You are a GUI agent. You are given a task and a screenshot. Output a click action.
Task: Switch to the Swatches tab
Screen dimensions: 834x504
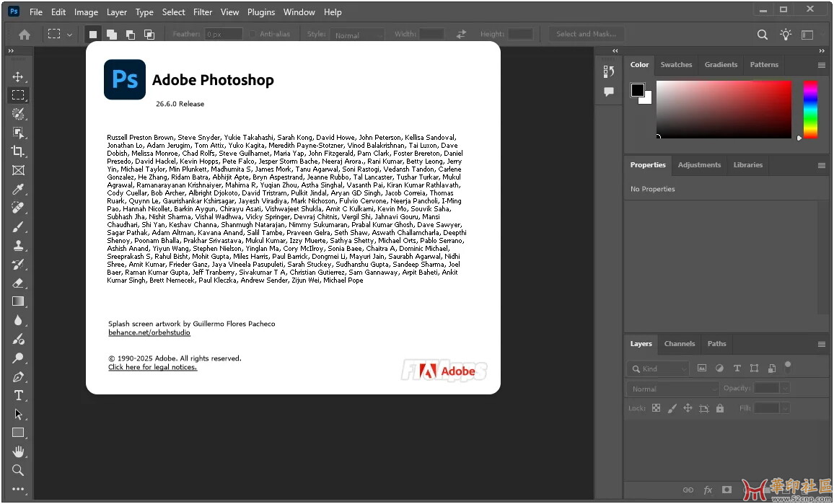676,65
